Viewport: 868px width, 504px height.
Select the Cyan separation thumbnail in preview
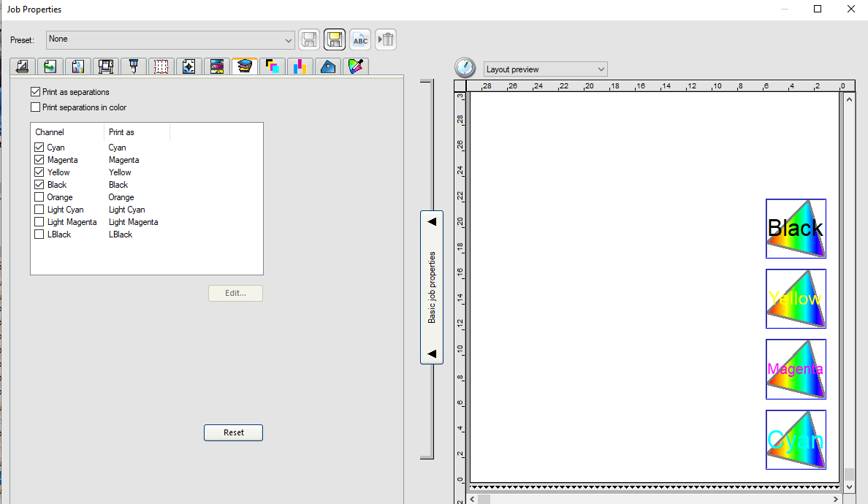(x=796, y=440)
